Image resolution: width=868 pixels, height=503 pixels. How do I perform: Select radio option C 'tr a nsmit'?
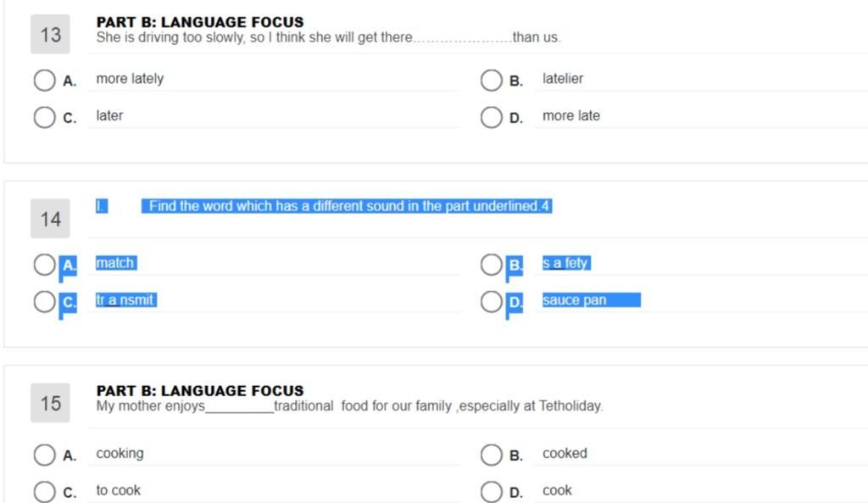pyautogui.click(x=44, y=302)
